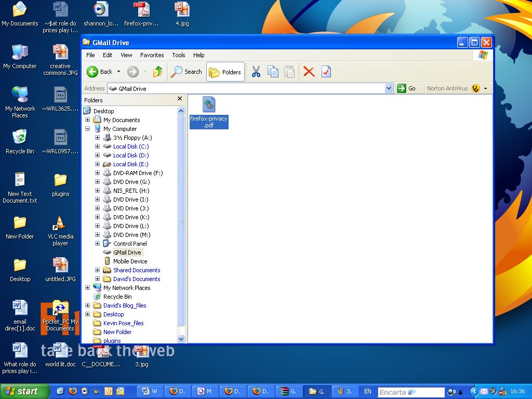Viewport: 532px width, 399px height.
Task: Expand My Network Places tree node
Action: coord(87,287)
